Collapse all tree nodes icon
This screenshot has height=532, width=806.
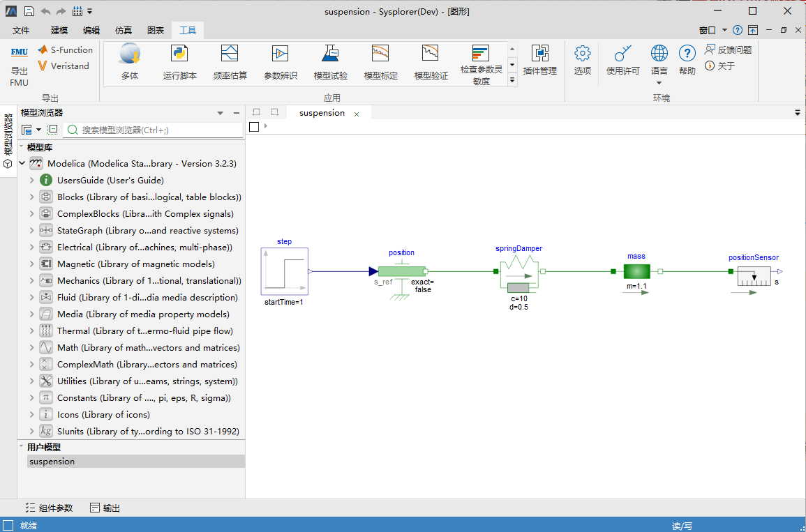52,130
